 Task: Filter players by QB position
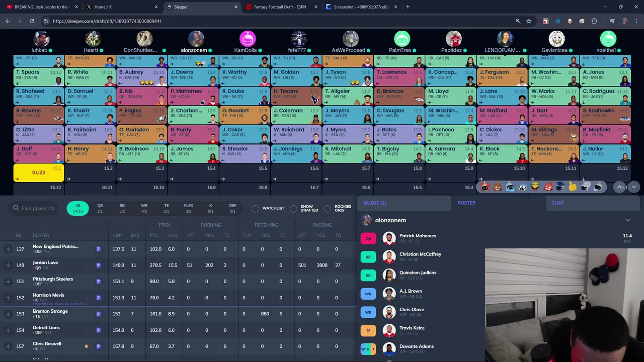[x=100, y=208]
